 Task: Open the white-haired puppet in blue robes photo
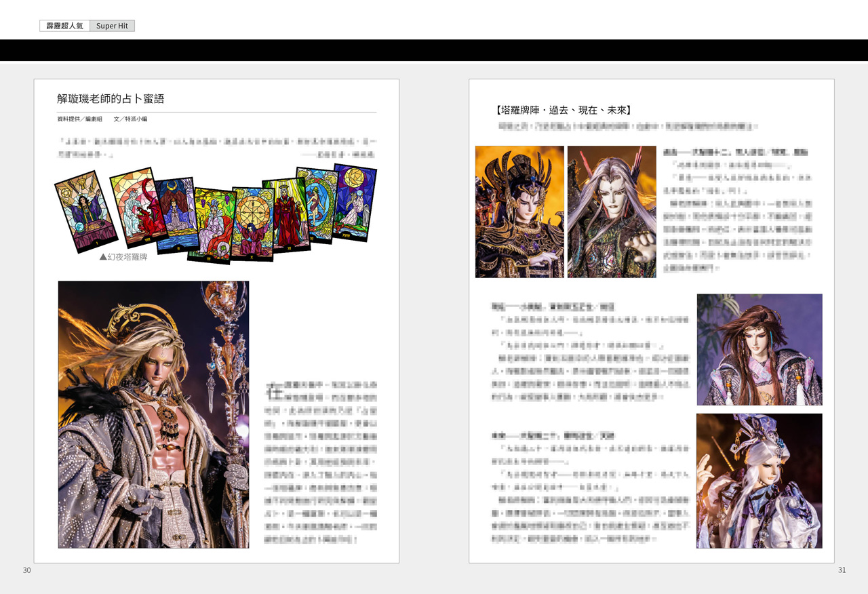pyautogui.click(x=759, y=481)
